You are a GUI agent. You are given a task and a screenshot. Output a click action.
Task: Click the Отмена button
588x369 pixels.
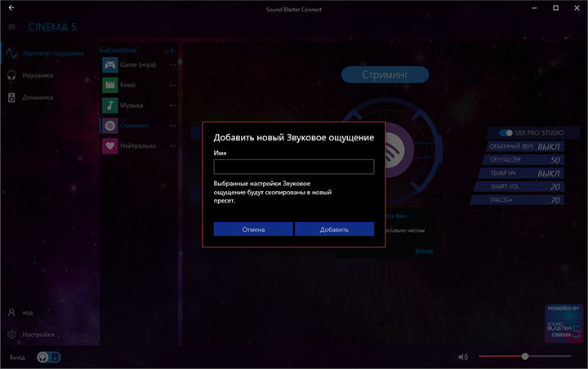tap(253, 229)
